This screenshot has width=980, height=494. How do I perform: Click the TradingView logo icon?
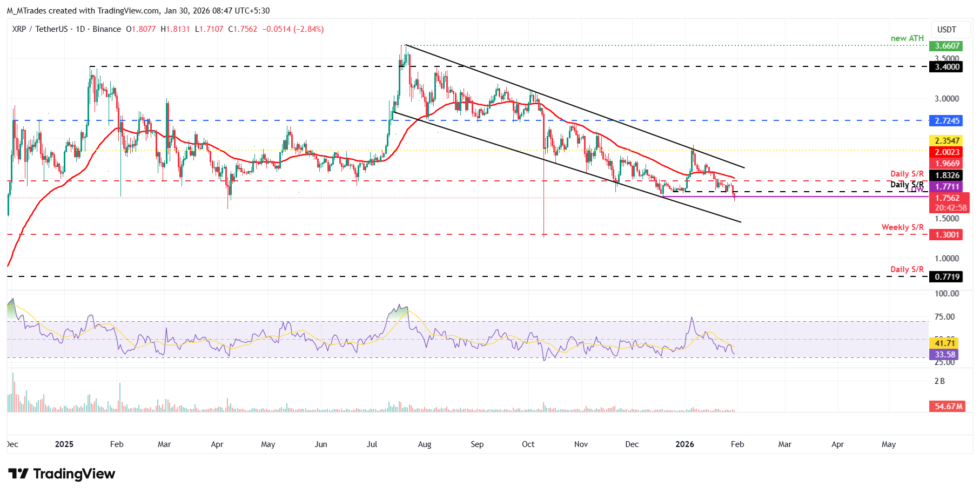(18, 473)
